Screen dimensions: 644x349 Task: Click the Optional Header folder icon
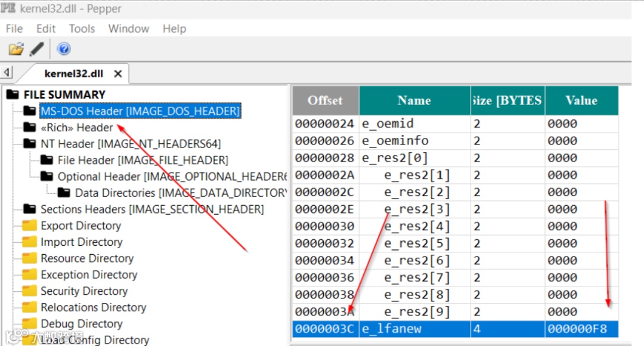[x=47, y=177]
